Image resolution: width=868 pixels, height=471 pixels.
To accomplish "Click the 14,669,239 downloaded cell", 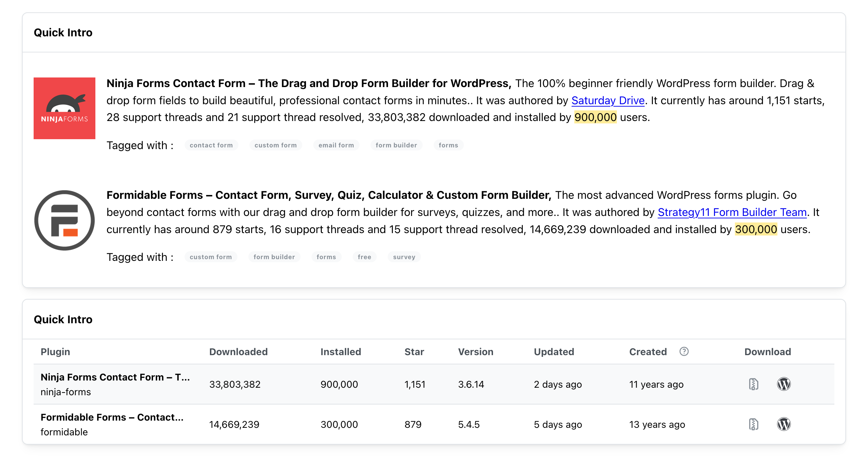I will tap(234, 424).
